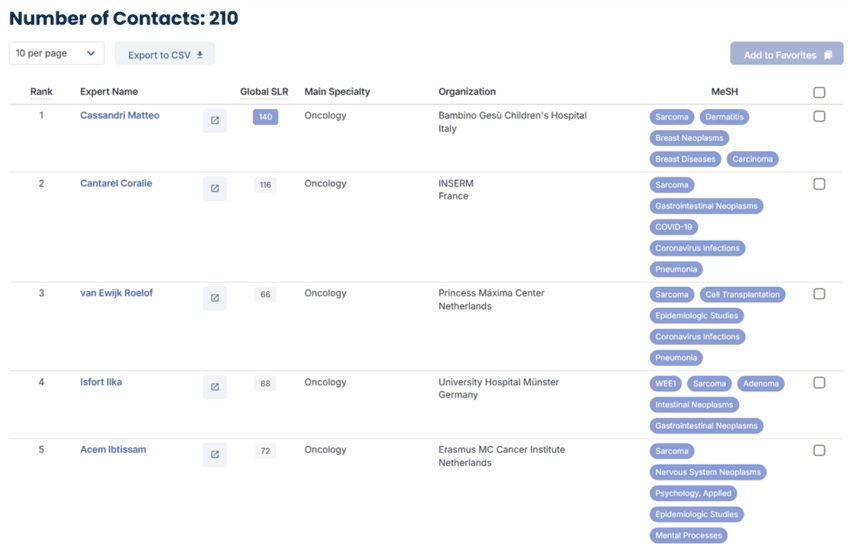Click Coronavirus Infections tag in van Ewijk row

coord(697,337)
